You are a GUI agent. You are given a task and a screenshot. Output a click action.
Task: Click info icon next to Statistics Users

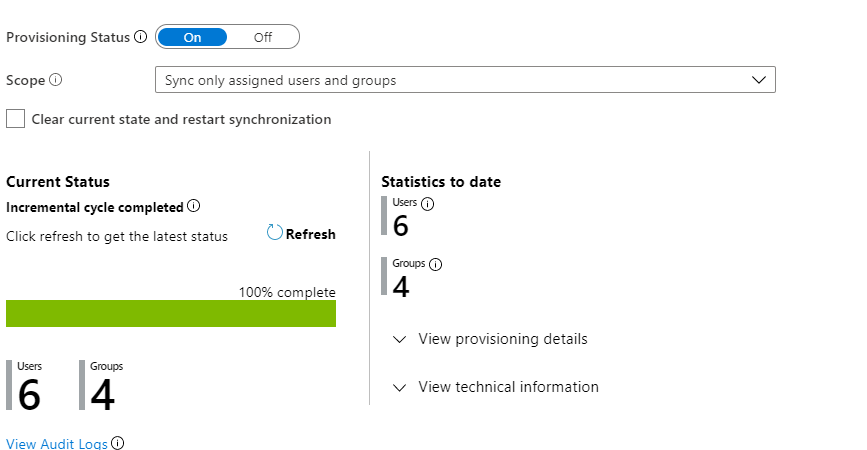pos(428,204)
